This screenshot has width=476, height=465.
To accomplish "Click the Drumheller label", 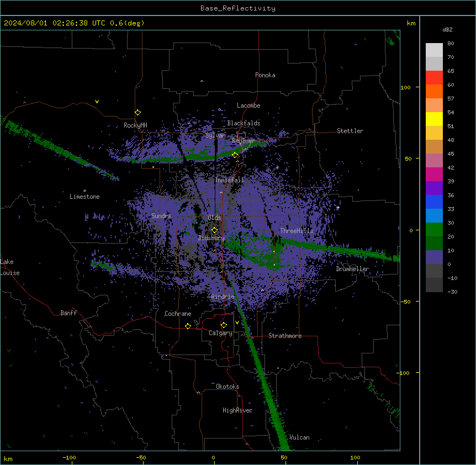I will [352, 269].
